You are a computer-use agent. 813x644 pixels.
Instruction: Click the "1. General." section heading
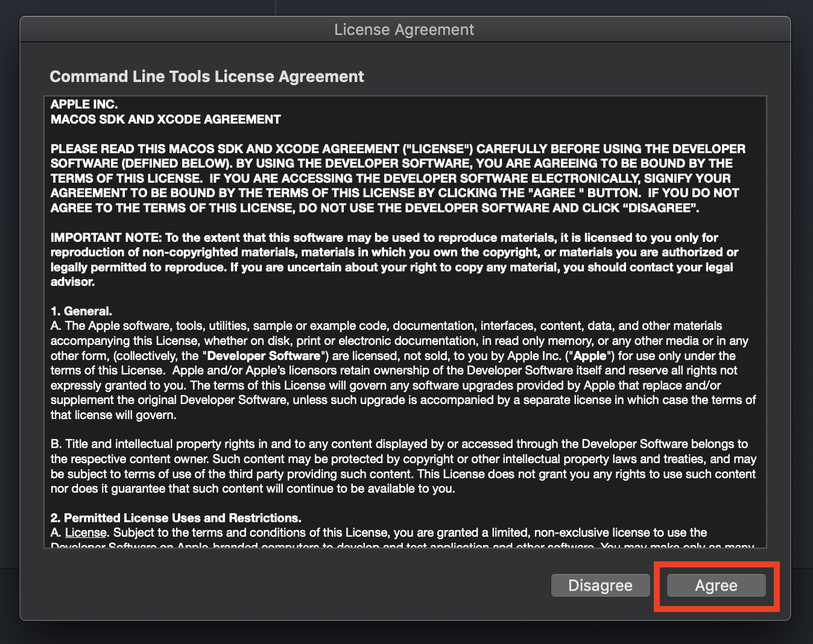click(x=81, y=311)
